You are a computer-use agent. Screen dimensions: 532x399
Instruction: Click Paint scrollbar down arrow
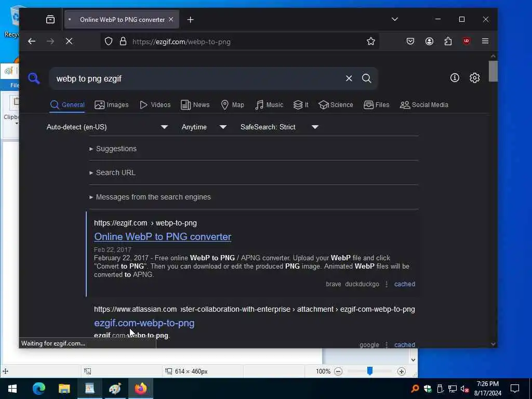click(x=413, y=360)
